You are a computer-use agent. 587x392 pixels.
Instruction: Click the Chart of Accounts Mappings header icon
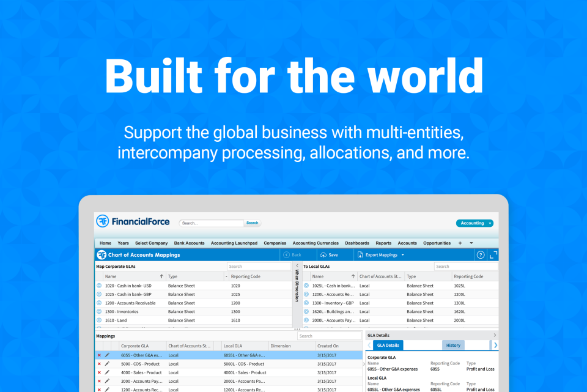(x=100, y=254)
